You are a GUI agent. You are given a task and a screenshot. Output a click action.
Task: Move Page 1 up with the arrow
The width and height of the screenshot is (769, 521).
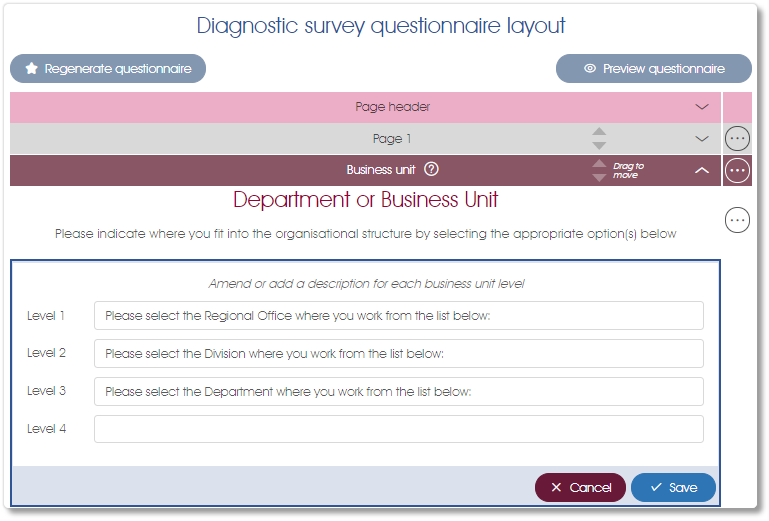click(x=599, y=131)
